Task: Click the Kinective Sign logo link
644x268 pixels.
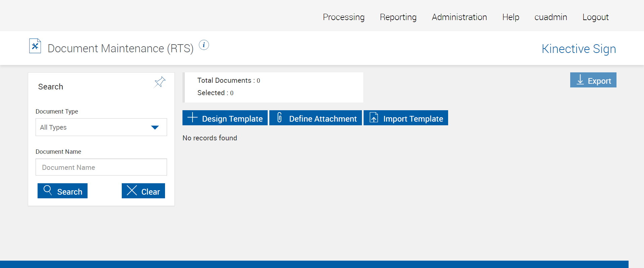Action: pyautogui.click(x=579, y=49)
